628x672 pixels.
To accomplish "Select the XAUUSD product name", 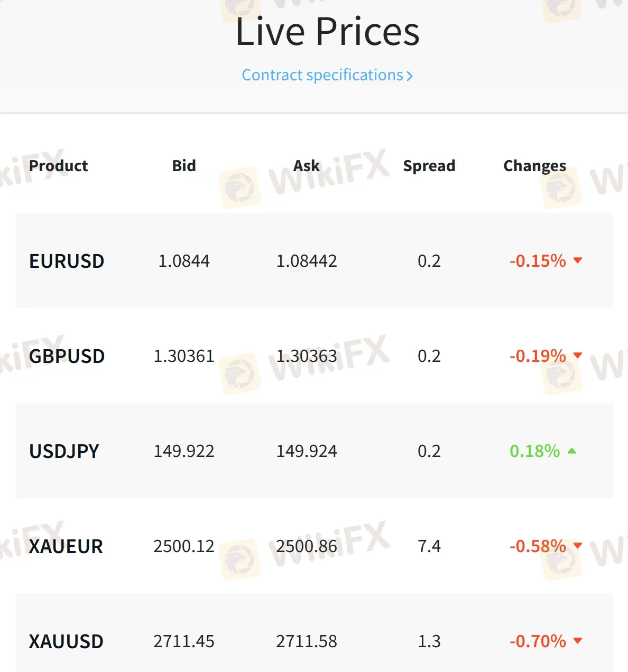I will click(66, 641).
